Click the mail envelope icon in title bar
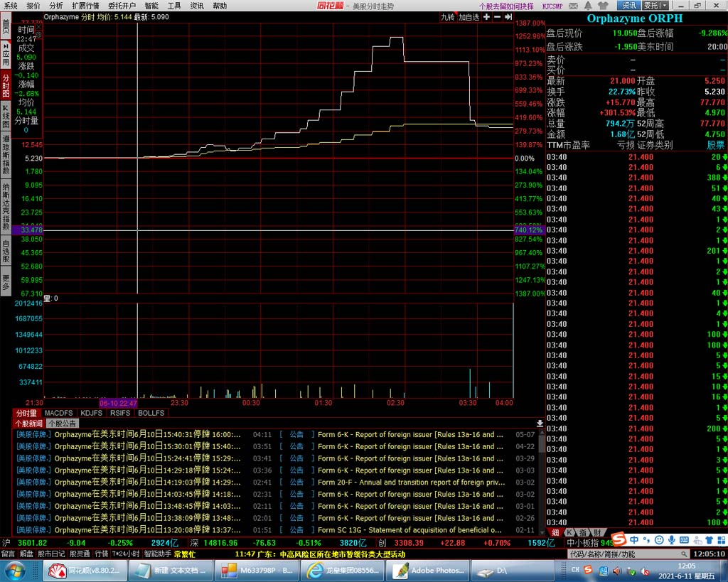The image size is (728, 582). pyautogui.click(x=574, y=6)
